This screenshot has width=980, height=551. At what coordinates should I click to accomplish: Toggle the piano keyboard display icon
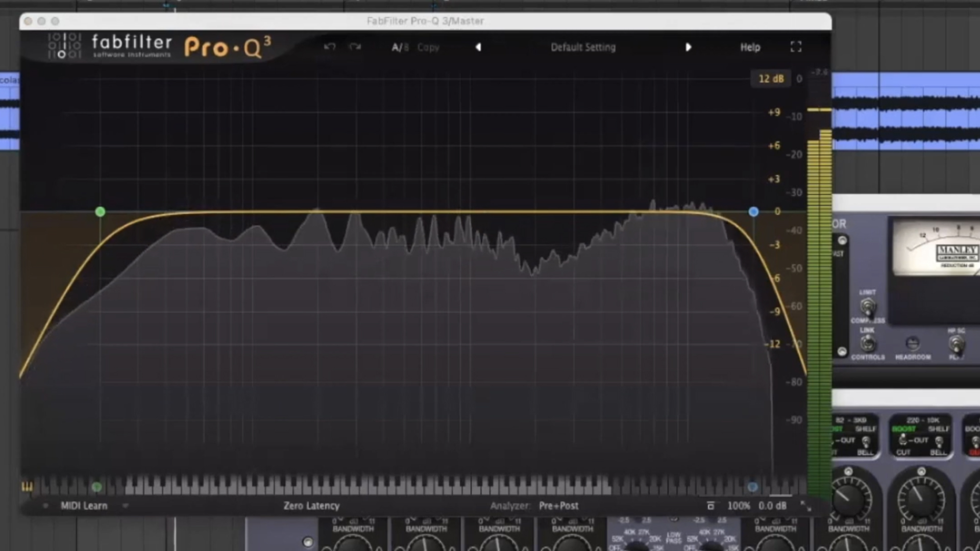point(27,487)
